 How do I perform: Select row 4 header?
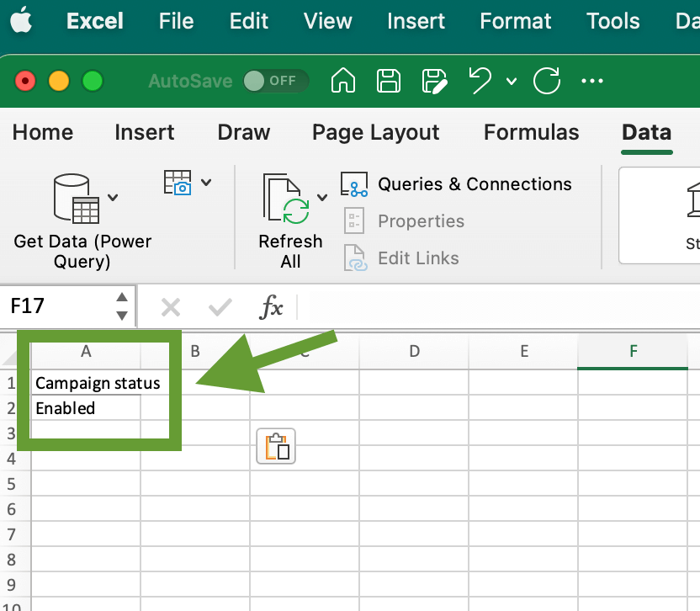(x=12, y=458)
